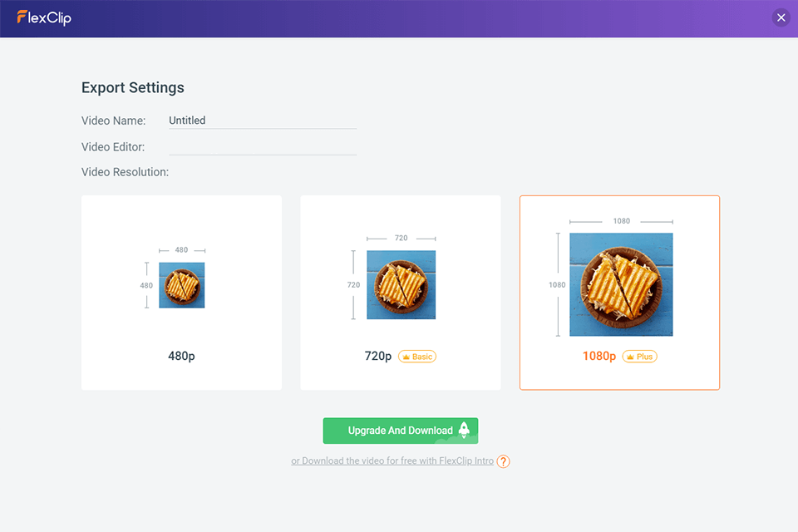Image resolution: width=798 pixels, height=532 pixels.
Task: Close the export settings dialog
Action: click(x=781, y=17)
